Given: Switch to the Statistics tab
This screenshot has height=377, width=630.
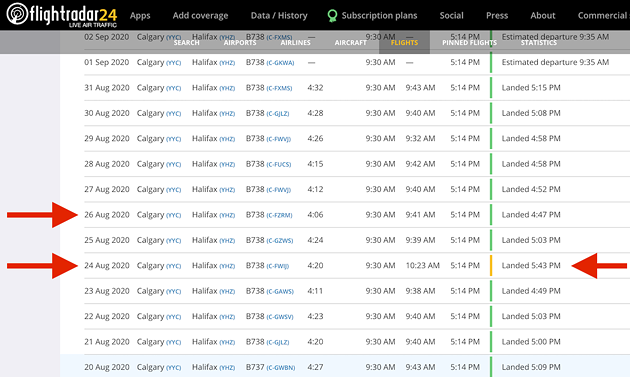Looking at the screenshot, I should [539, 43].
